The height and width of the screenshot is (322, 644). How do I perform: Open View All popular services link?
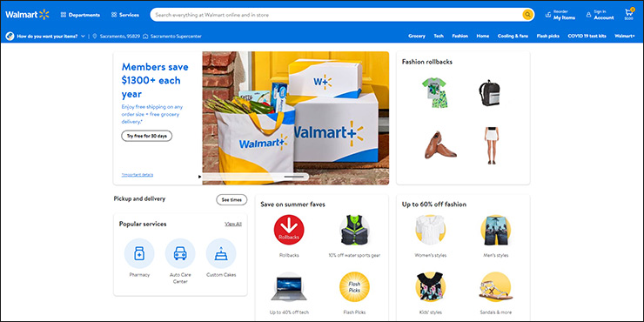(x=233, y=224)
